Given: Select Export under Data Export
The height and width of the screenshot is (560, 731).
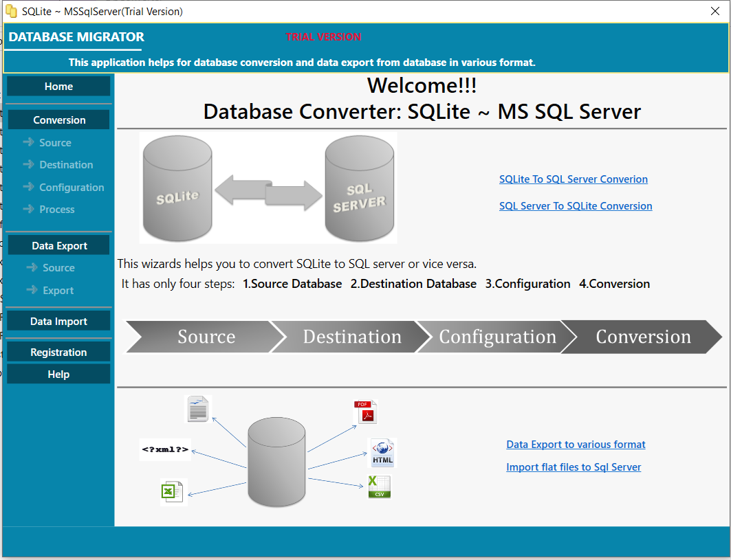Looking at the screenshot, I should tap(58, 290).
